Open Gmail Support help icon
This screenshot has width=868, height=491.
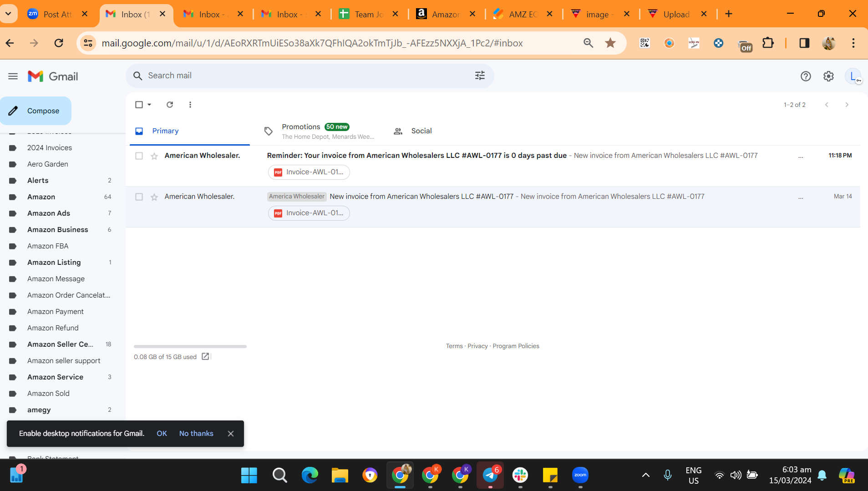tap(806, 76)
